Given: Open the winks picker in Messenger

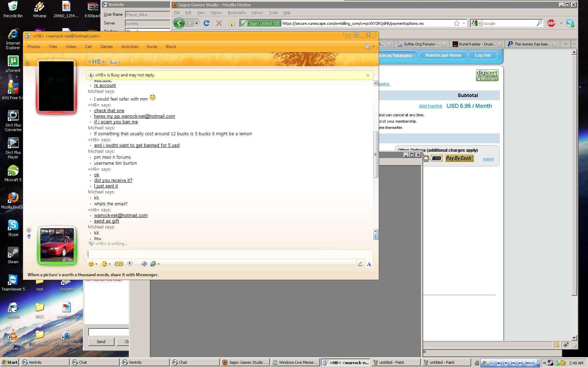Looking at the screenshot, I should click(x=104, y=264).
